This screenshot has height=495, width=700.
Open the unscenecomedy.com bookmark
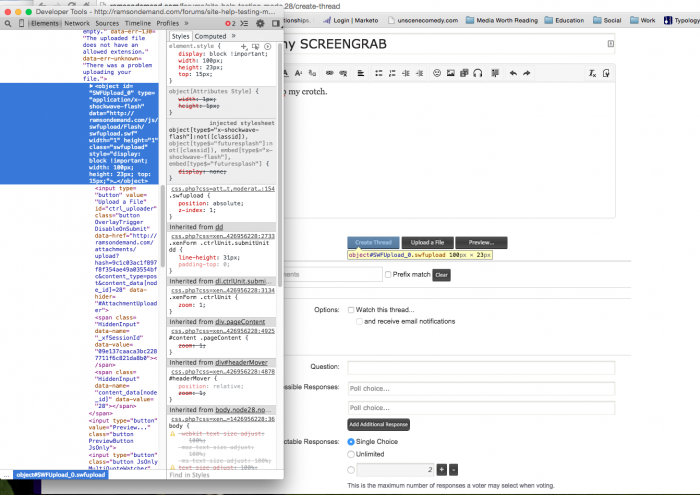tap(423, 21)
